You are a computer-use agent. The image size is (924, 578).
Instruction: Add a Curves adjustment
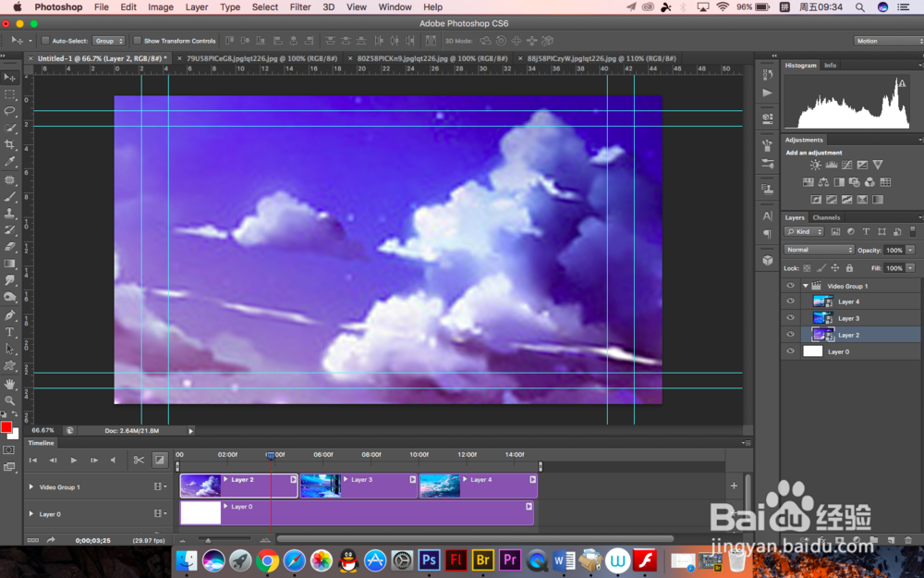pos(846,166)
